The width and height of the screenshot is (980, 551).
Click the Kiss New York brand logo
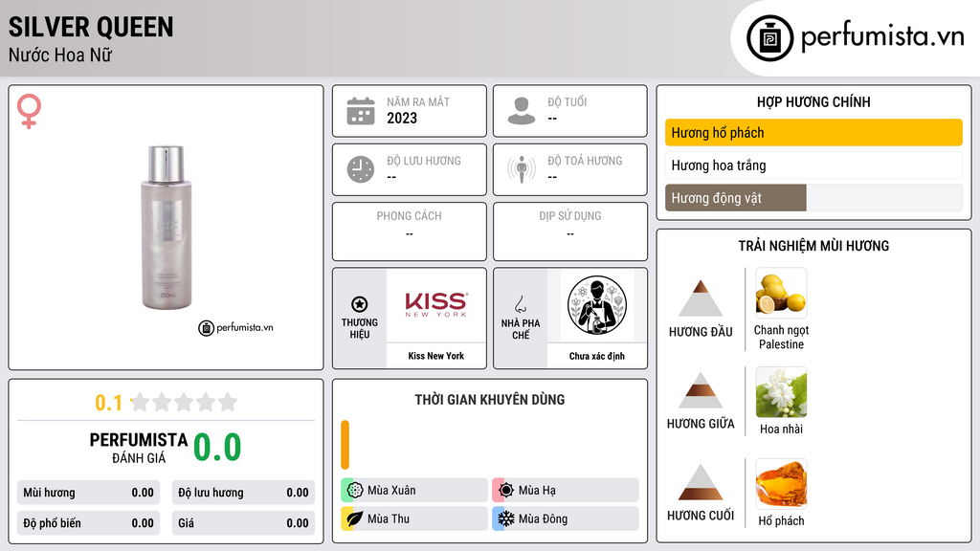point(435,305)
